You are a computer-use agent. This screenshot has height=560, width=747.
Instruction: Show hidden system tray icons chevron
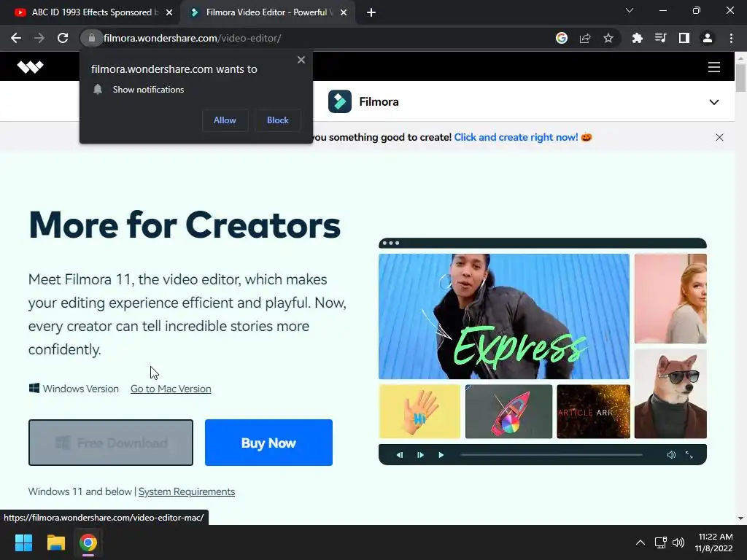[x=640, y=542]
